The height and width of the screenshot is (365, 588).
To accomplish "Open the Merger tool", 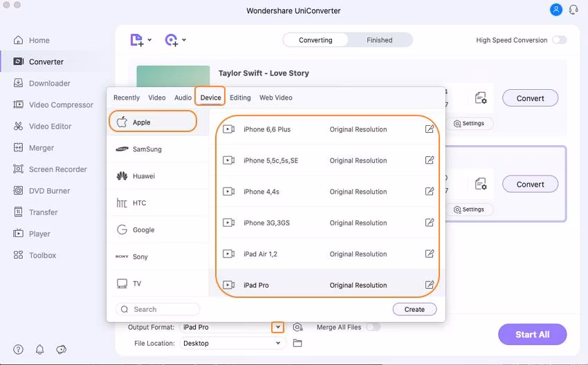I will pos(33,148).
